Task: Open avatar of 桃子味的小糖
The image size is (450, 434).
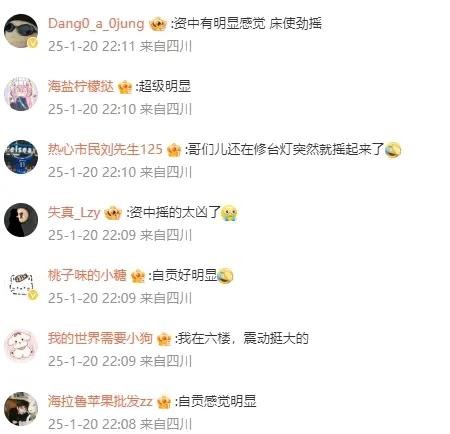Action: (21, 283)
